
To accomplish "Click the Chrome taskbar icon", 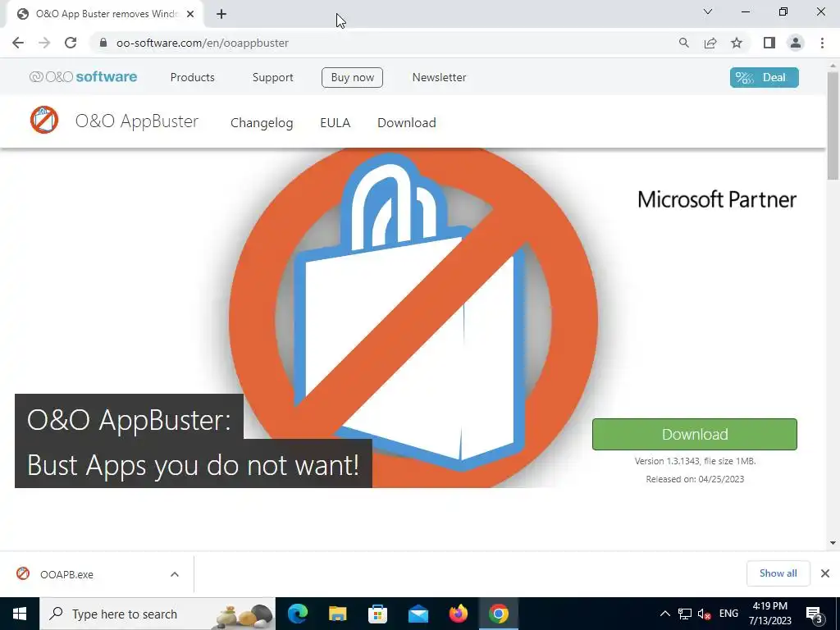I will tap(498, 614).
